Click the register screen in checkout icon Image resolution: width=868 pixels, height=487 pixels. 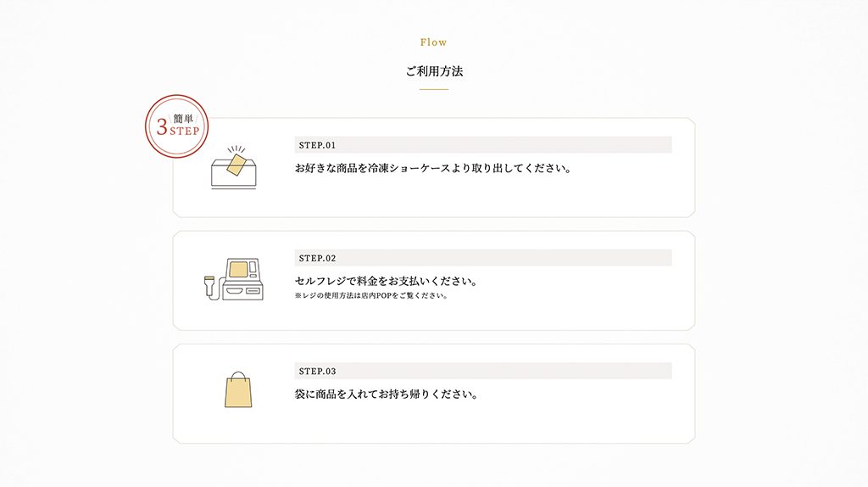238,269
